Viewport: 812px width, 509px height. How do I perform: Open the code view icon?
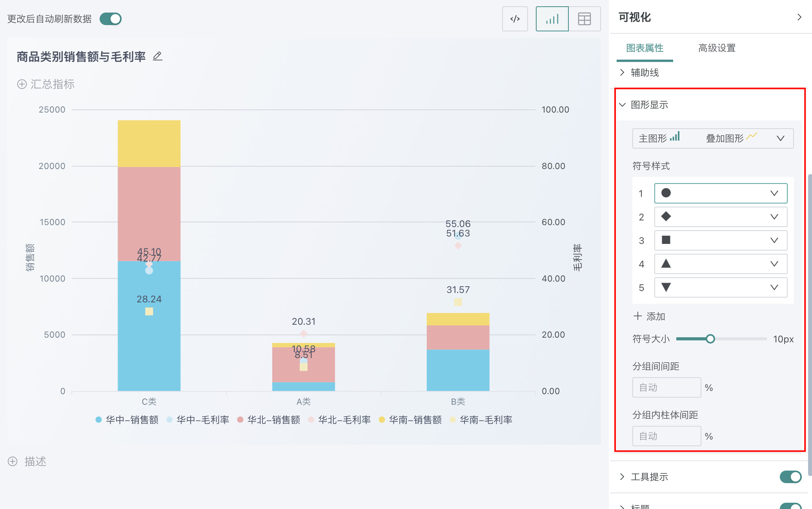515,19
